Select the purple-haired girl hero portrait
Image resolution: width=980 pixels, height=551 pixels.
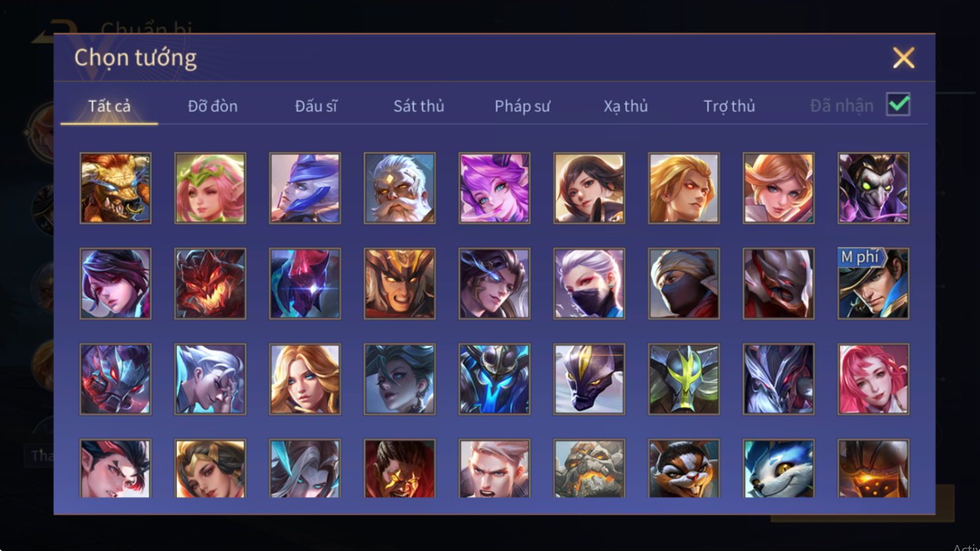coord(495,188)
